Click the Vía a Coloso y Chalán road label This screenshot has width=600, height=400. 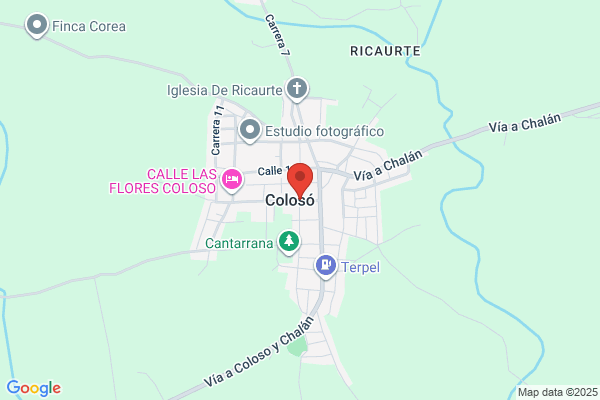click(x=259, y=351)
